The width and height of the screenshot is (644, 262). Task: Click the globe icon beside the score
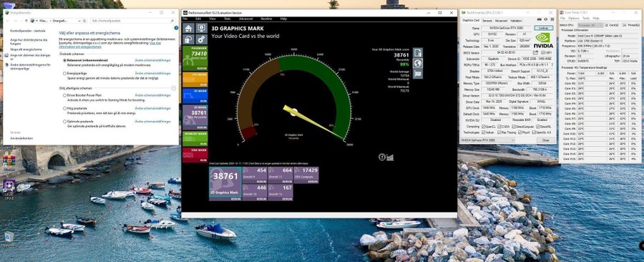pos(418,63)
